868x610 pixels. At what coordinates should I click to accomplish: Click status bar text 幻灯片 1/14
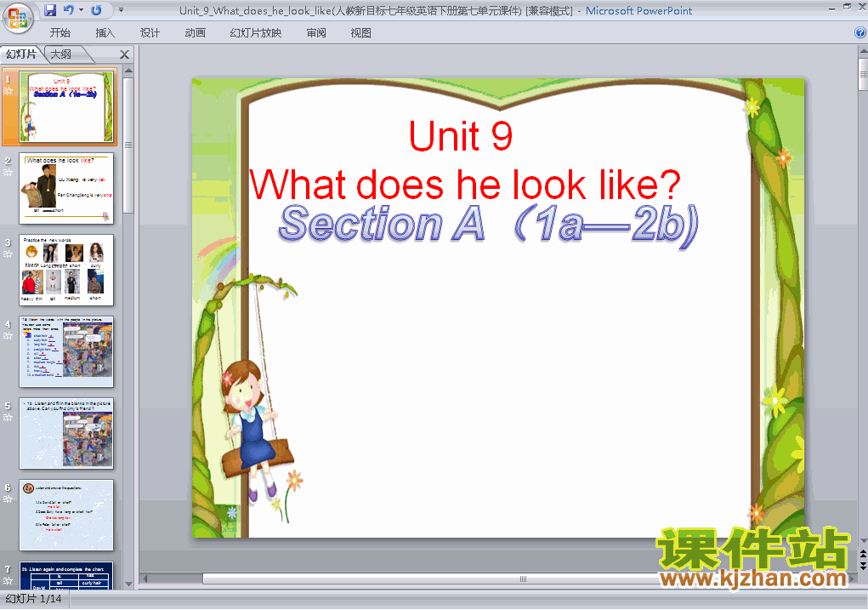[33, 599]
